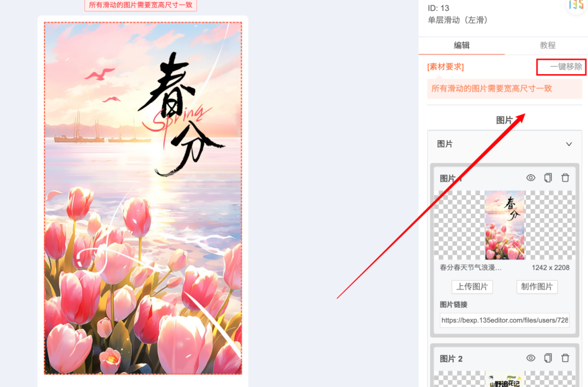Delete 图片 2 with the trash icon

(x=565, y=358)
